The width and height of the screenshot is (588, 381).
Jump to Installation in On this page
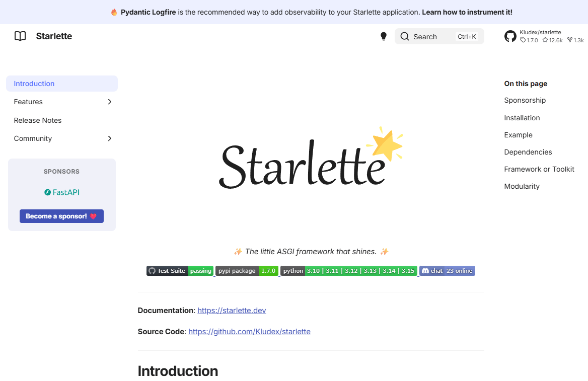click(x=522, y=118)
